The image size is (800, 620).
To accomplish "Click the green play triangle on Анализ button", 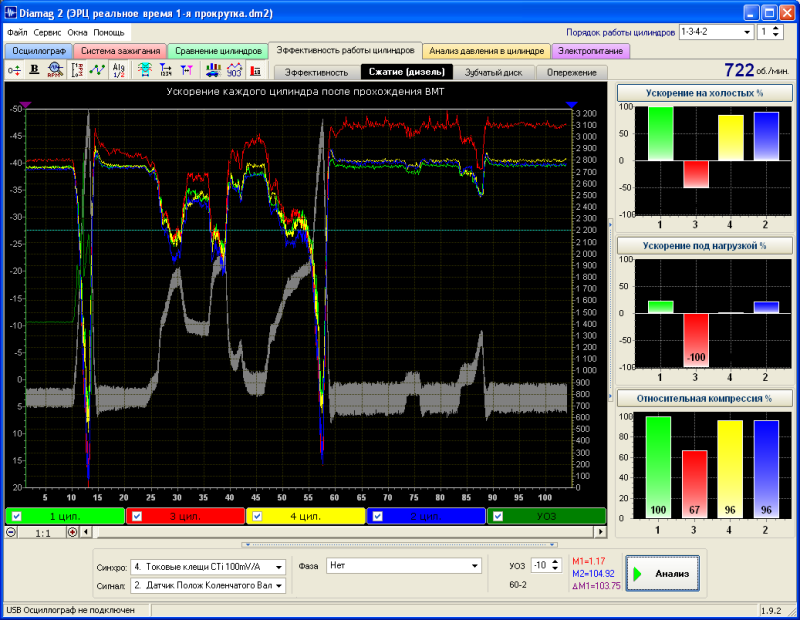I will click(x=637, y=574).
